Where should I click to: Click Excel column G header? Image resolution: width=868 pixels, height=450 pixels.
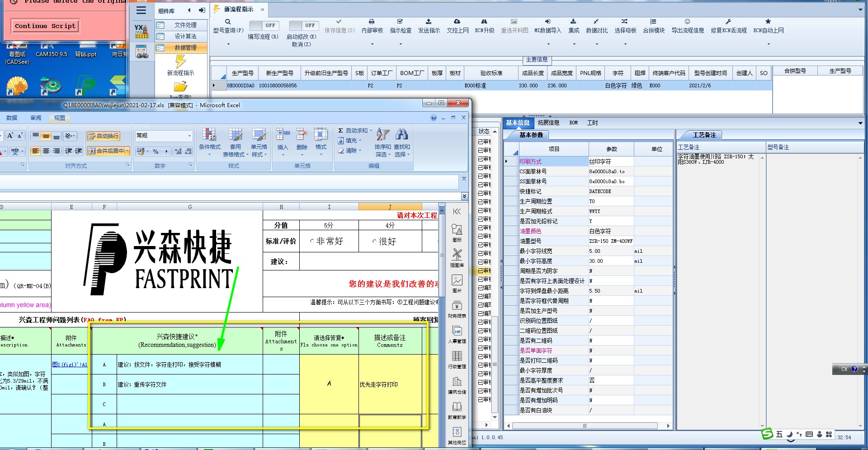(190, 207)
